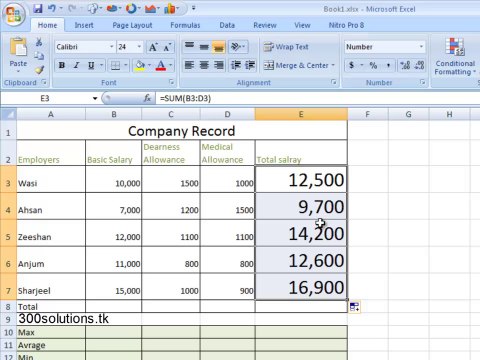
Task: Click the formula bar showing =SUM(B3:D3)
Action: click(x=318, y=98)
